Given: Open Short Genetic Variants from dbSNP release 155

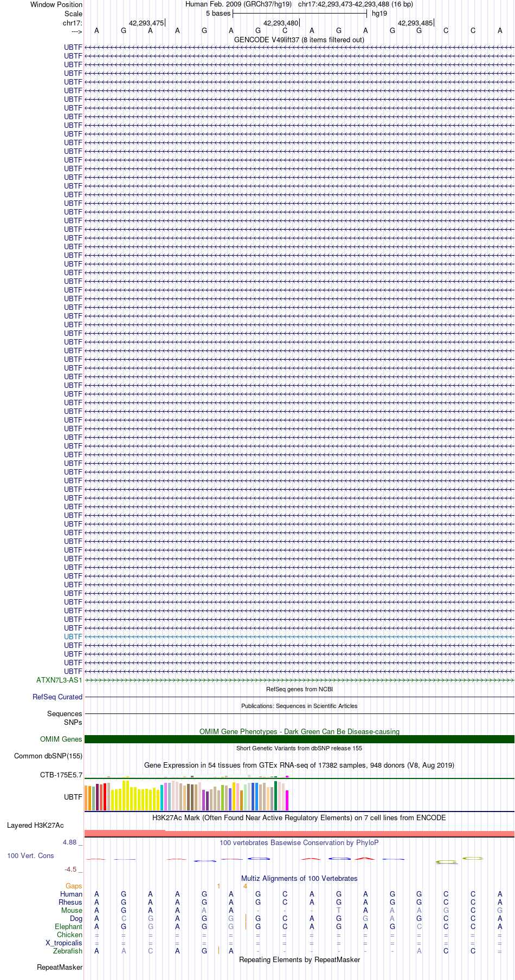Looking at the screenshot, I should [299, 748].
